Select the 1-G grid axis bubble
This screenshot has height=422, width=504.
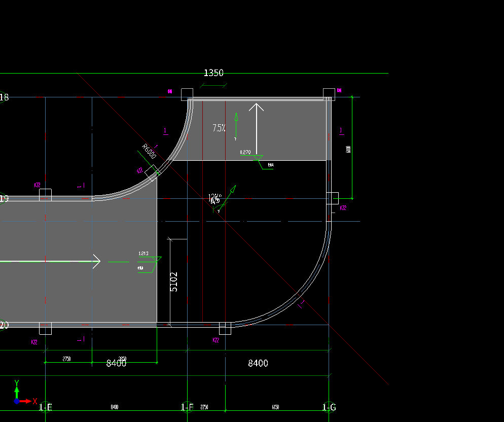point(329,407)
